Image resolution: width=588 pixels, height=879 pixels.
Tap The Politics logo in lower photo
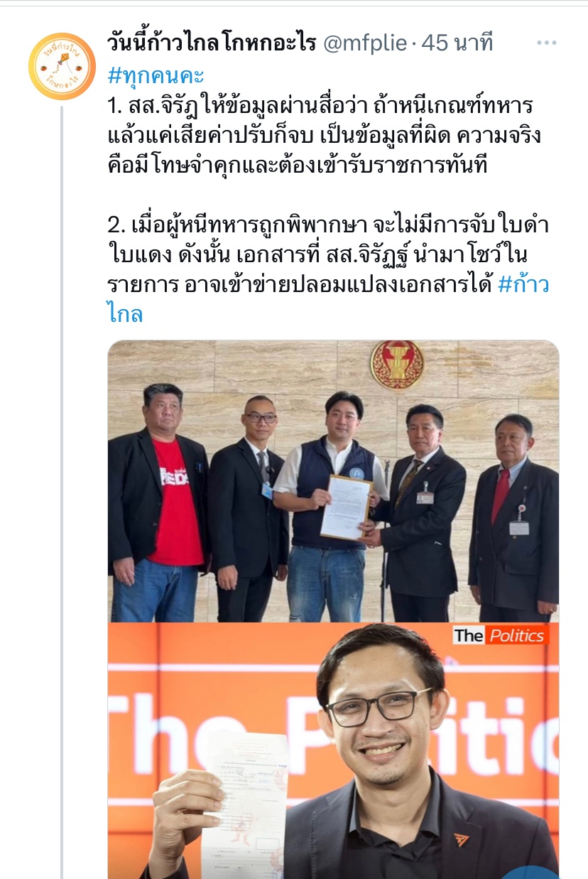click(500, 635)
